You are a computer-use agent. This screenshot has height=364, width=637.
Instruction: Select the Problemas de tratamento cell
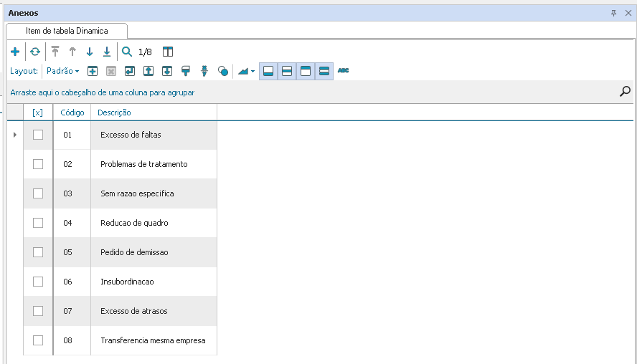click(x=154, y=164)
